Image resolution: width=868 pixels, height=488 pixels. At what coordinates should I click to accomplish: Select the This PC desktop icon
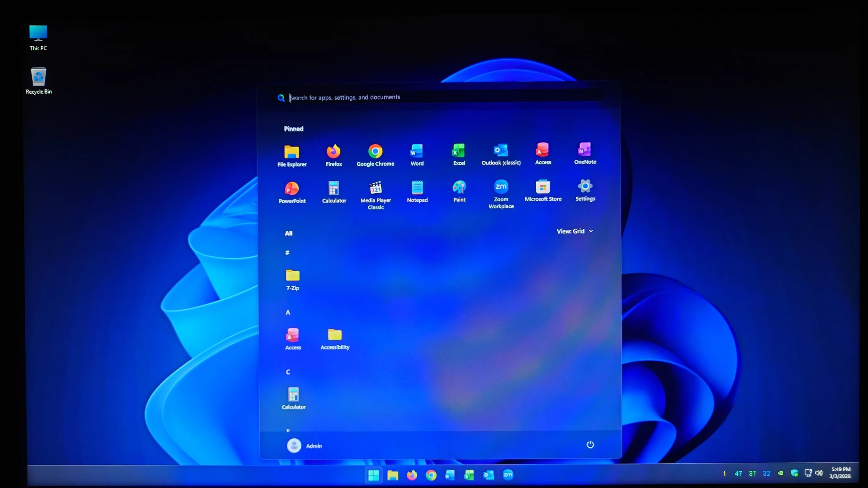[x=38, y=38]
